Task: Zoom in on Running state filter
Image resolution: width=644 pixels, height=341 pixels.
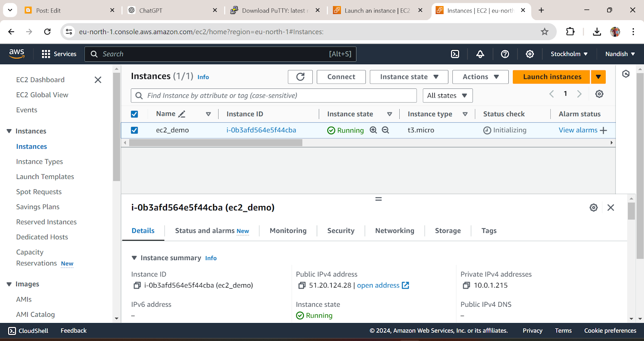Action: click(x=374, y=130)
